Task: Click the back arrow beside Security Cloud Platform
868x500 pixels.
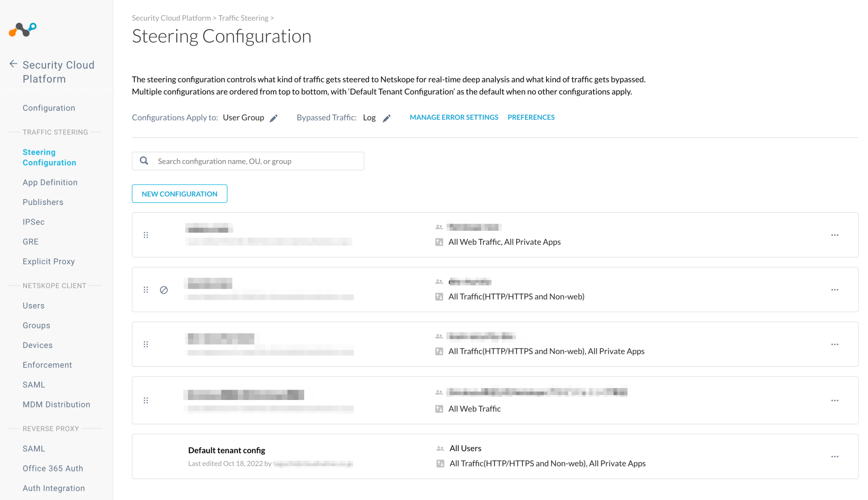Action: pyautogui.click(x=13, y=64)
